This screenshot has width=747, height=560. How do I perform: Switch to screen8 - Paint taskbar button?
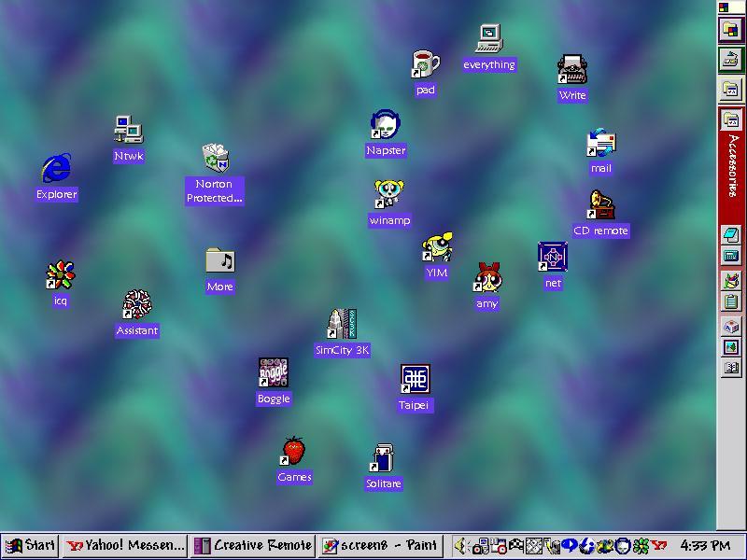point(381,545)
